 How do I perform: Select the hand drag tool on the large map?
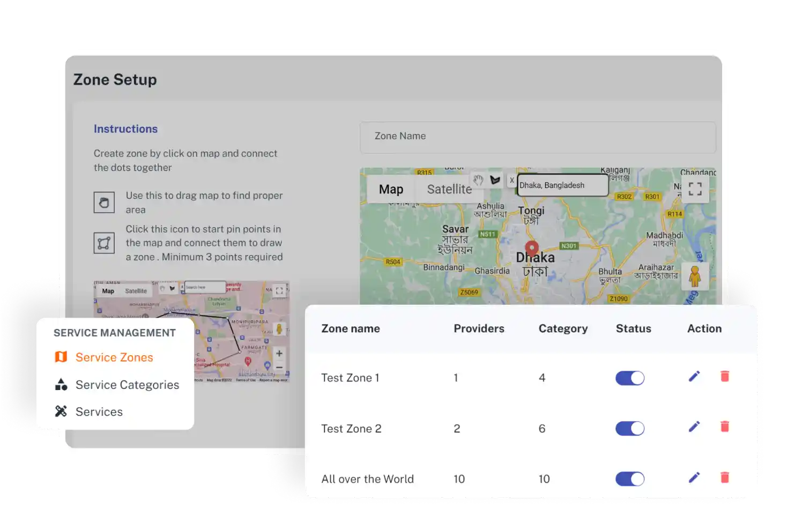[478, 181]
